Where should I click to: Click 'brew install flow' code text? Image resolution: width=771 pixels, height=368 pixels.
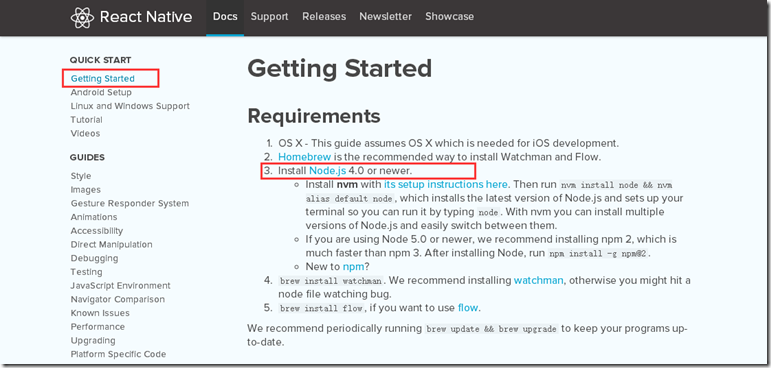322,309
